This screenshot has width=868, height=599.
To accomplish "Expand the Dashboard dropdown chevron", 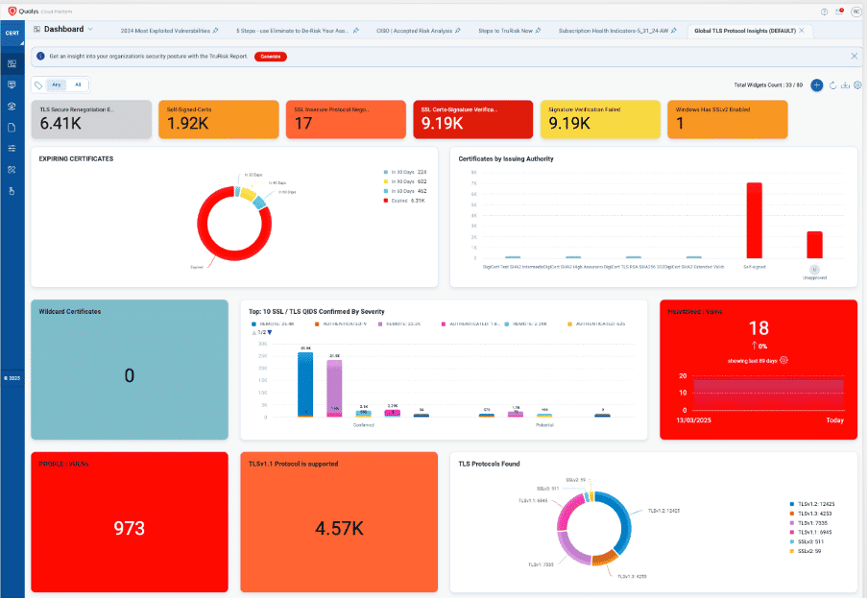I will click(90, 30).
